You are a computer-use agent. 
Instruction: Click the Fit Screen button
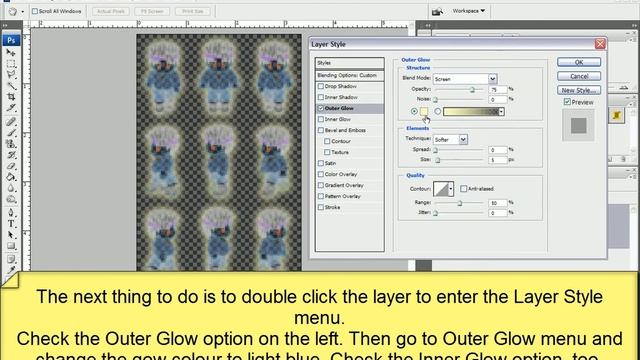(x=152, y=11)
